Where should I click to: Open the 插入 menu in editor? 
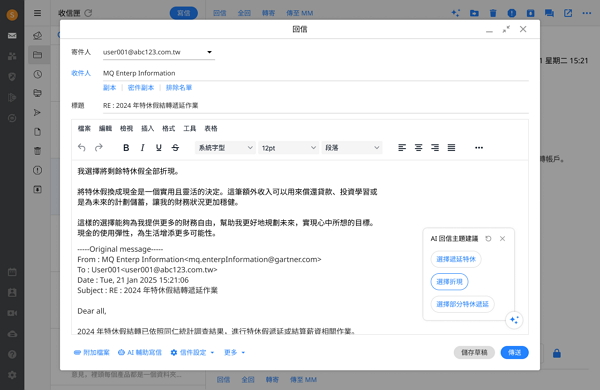(147, 129)
